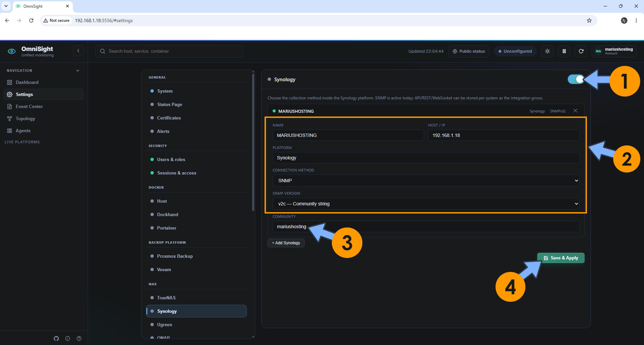Screen dimensions: 644x345
Task: Collapse the Navigation section chevron
Action: [x=78, y=70]
